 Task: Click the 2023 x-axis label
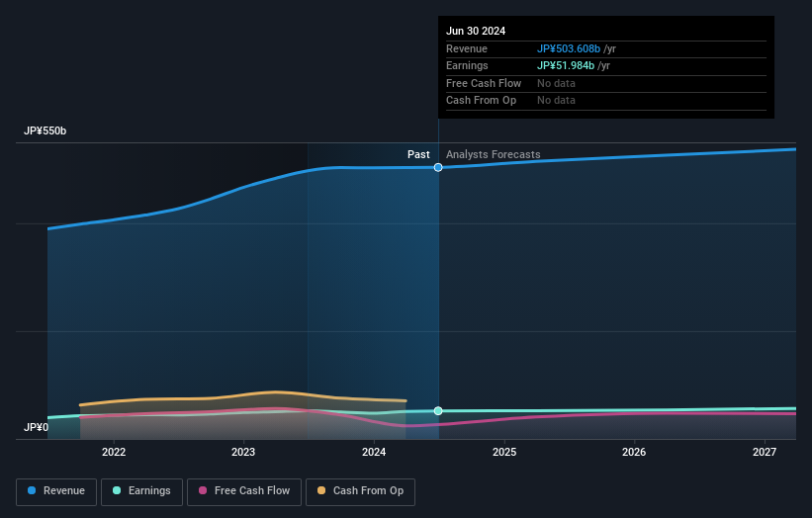coord(243,452)
